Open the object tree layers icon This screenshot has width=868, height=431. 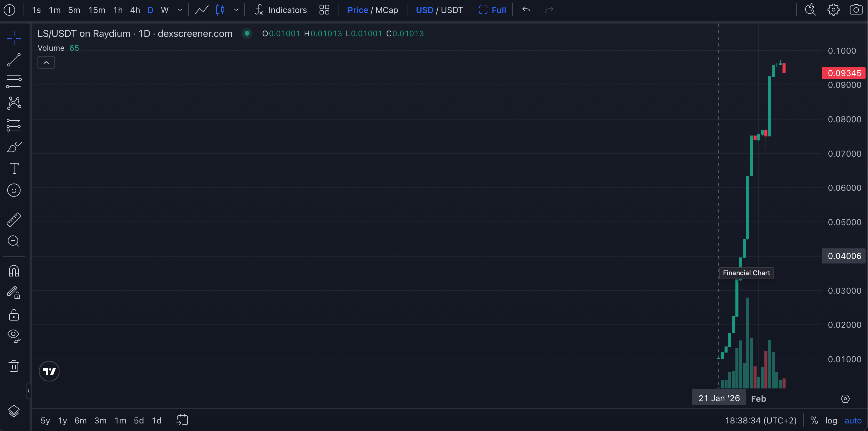point(14,411)
